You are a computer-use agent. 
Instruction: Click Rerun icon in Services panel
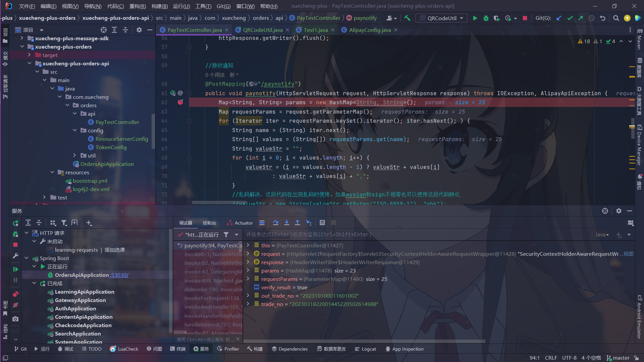click(15, 223)
